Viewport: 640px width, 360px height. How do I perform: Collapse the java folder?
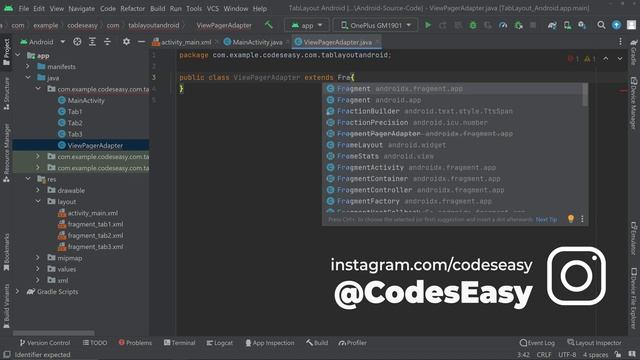[x=28, y=78]
